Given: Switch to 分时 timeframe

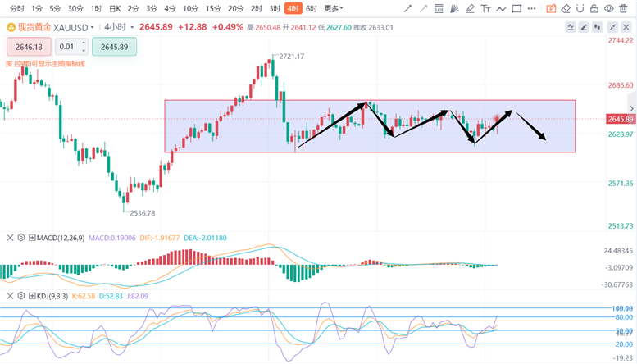Looking at the screenshot, I should (x=16, y=8).
